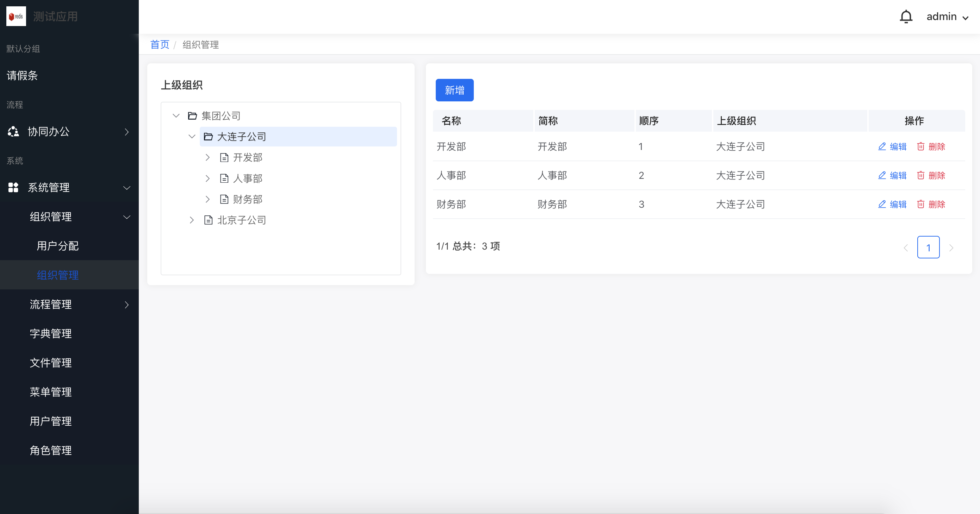Expand the 开发部 tree node arrow
980x514 pixels.
[x=208, y=157]
